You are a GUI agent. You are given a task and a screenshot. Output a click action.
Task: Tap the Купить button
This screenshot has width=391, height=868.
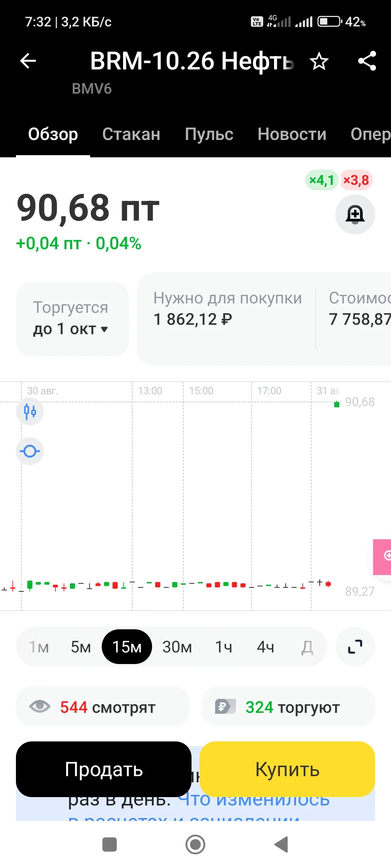(287, 769)
